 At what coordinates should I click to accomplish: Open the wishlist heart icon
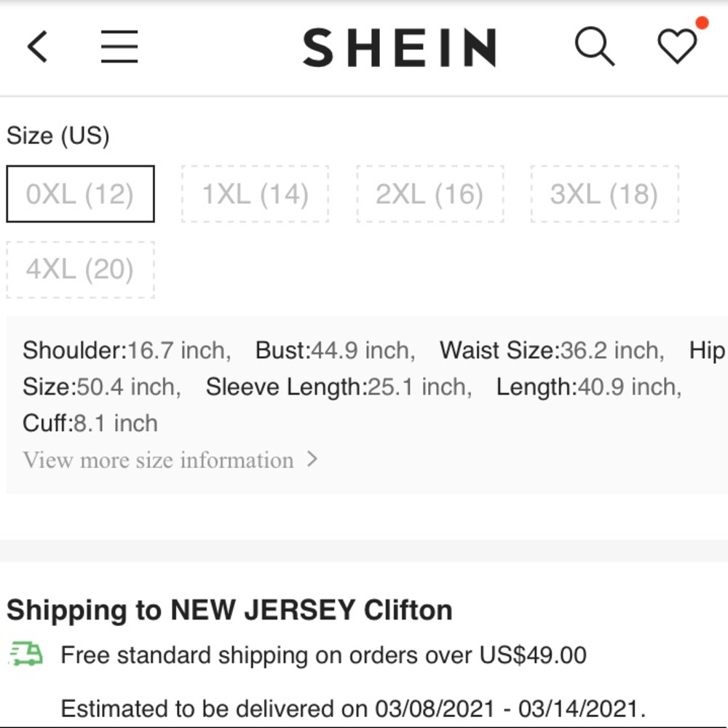pos(676,47)
